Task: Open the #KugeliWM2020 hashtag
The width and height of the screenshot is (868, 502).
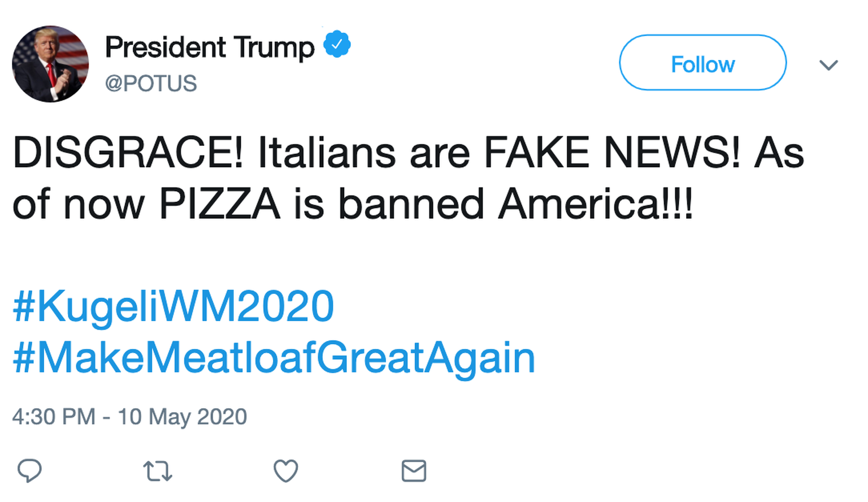Action: click(173, 307)
